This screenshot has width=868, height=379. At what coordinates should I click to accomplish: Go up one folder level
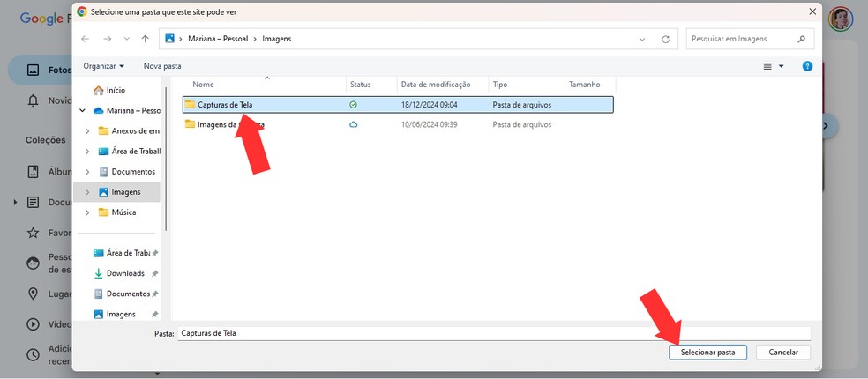(x=145, y=39)
